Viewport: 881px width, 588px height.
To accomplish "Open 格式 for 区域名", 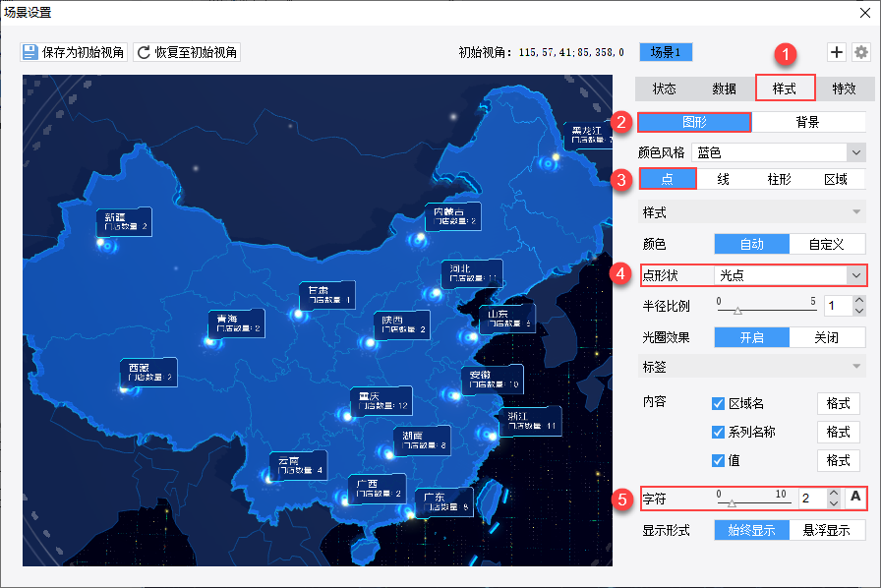I will point(839,403).
